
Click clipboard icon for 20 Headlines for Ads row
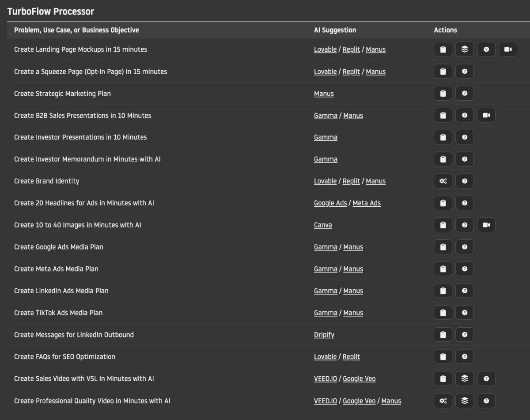(443, 203)
